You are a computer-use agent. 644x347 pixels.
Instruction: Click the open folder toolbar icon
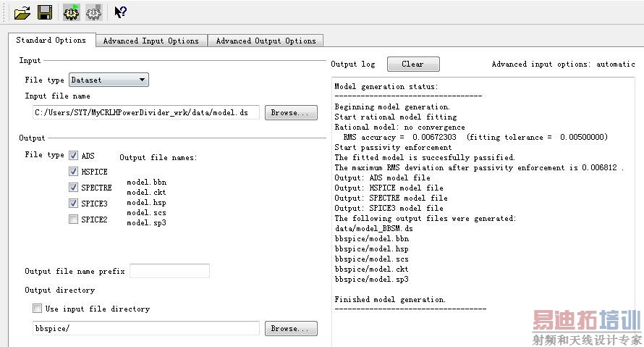pos(22,12)
